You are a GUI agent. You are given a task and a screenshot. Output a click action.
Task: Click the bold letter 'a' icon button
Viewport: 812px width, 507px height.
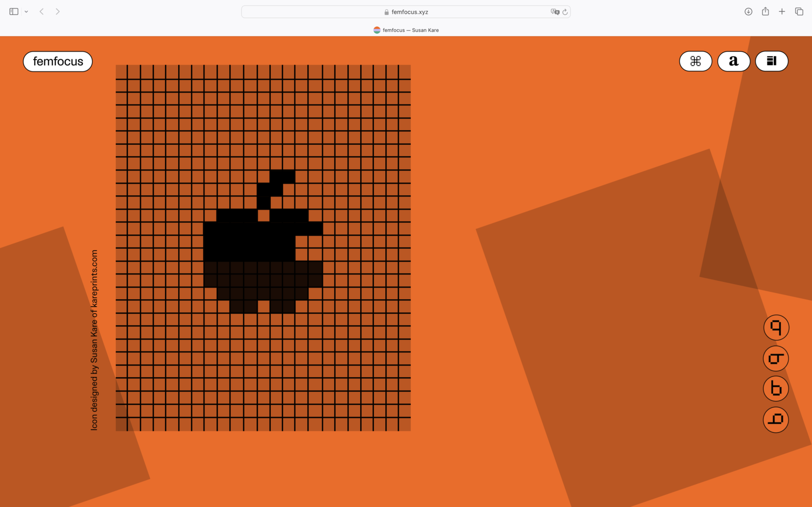(x=733, y=61)
